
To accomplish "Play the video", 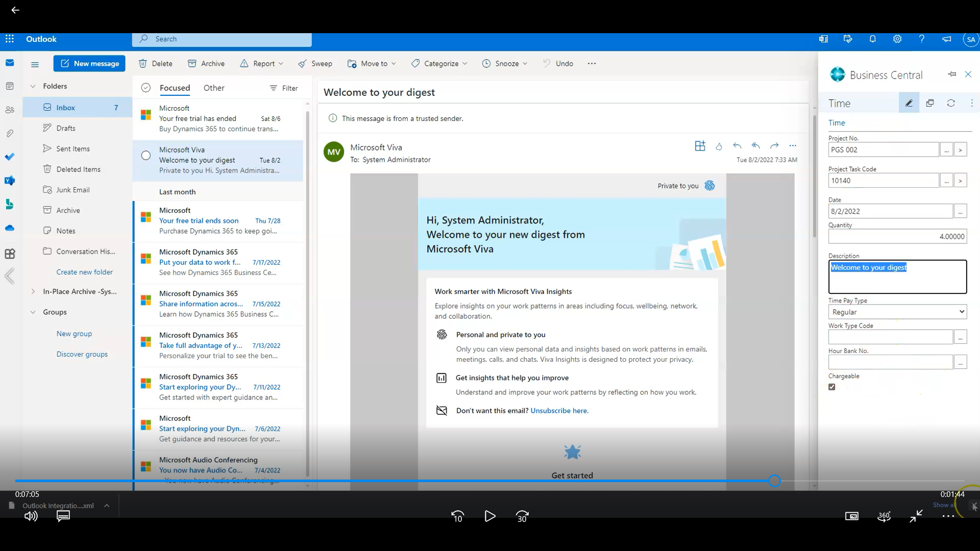I will [x=489, y=516].
